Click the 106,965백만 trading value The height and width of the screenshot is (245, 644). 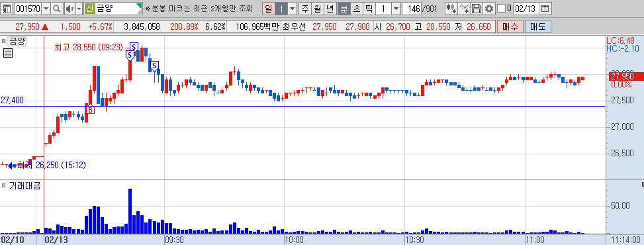[x=258, y=26]
